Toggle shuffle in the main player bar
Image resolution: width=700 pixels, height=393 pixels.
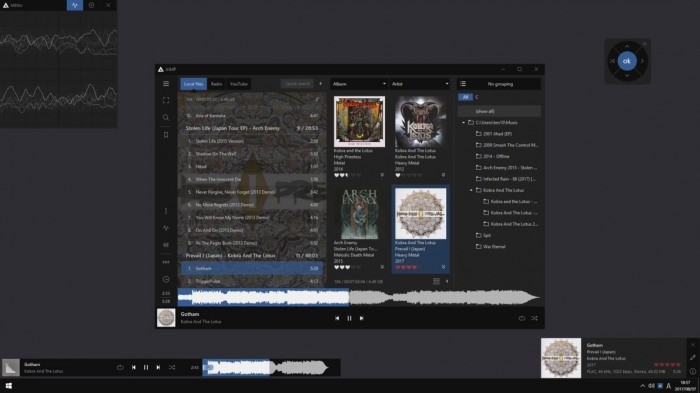point(534,318)
